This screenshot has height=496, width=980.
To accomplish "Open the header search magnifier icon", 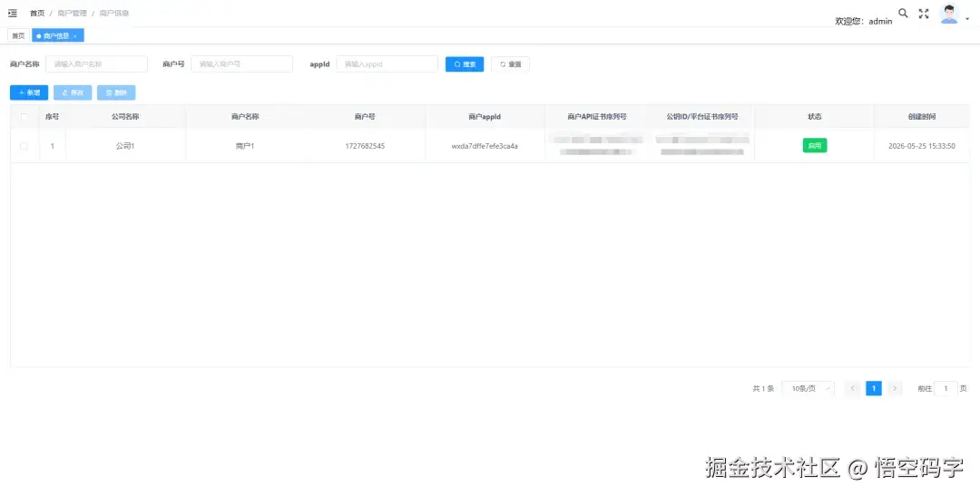I will (903, 13).
